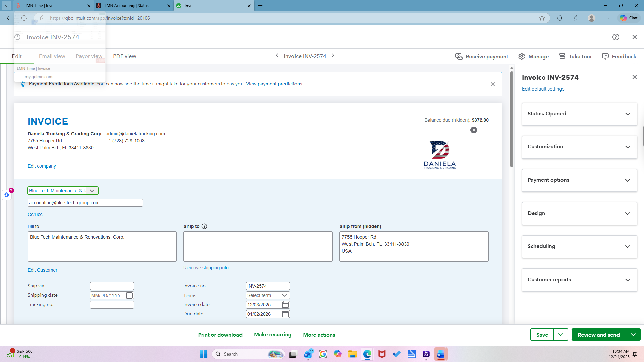Open Shipping date calendar picker
The height and width of the screenshot is (362, 644).
[x=129, y=295]
